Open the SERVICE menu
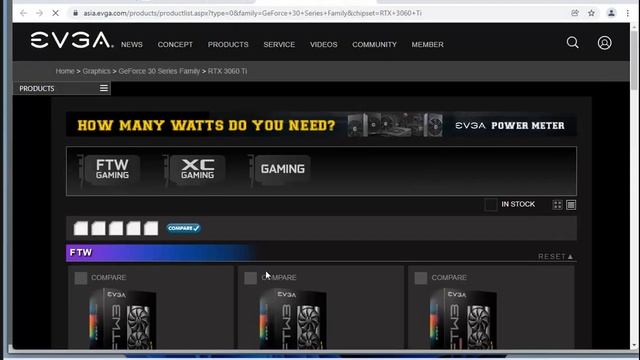This screenshot has height=360, width=640. pyautogui.click(x=279, y=44)
